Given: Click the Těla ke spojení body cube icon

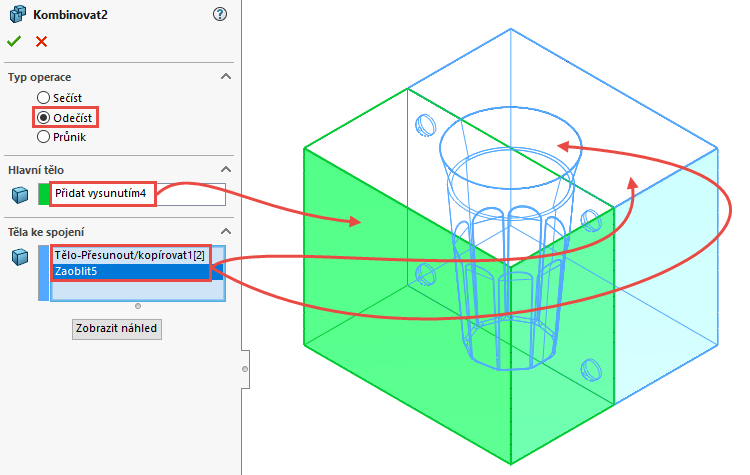Looking at the screenshot, I should [20, 257].
